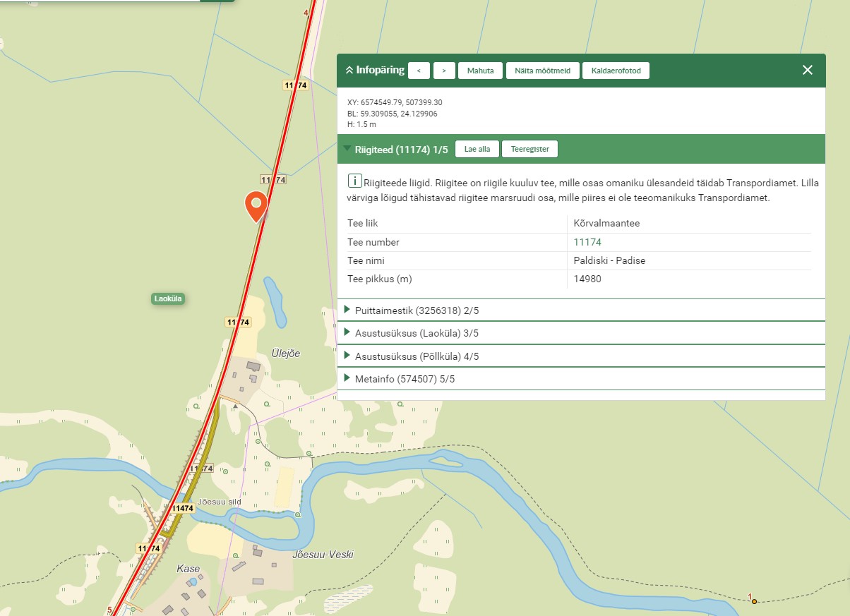Viewport: 850px width, 616px height.
Task: Open Kaldaerofotod oblique aerial photos
Action: [616, 71]
